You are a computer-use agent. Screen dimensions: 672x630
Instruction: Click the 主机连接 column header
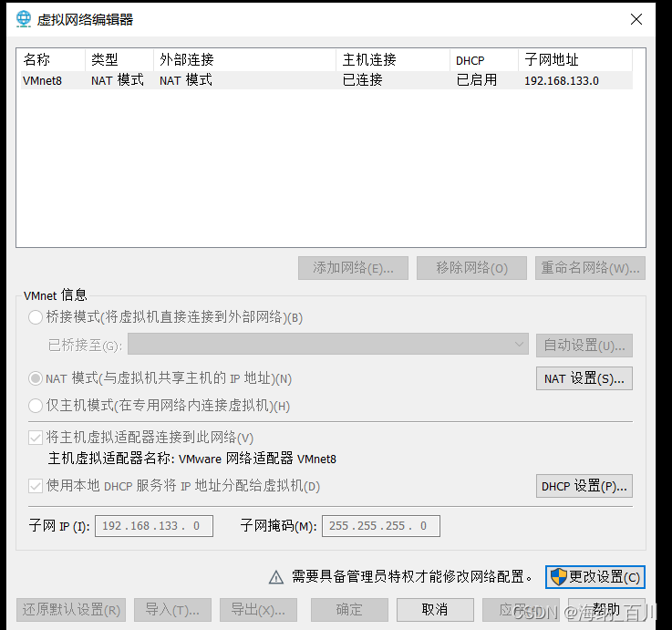393,59
